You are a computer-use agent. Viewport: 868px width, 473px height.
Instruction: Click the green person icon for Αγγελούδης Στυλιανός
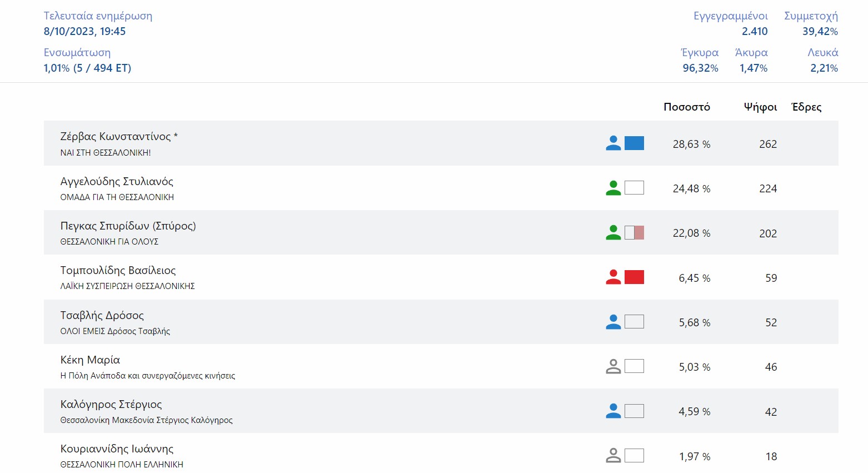(613, 188)
